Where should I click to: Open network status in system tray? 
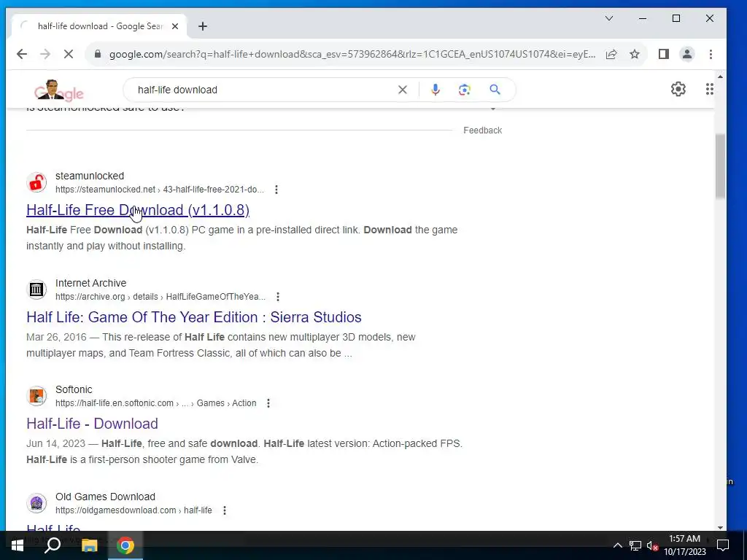(635, 545)
